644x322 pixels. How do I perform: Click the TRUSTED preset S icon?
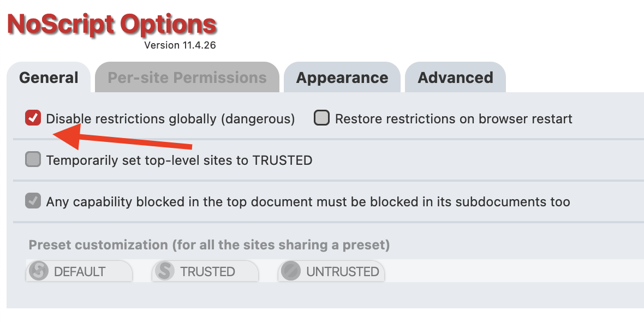tap(165, 271)
